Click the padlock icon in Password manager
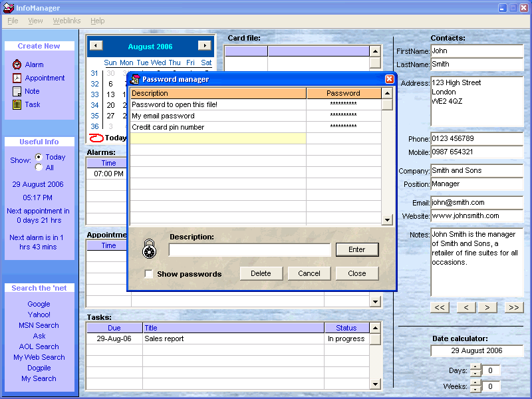 pos(150,249)
